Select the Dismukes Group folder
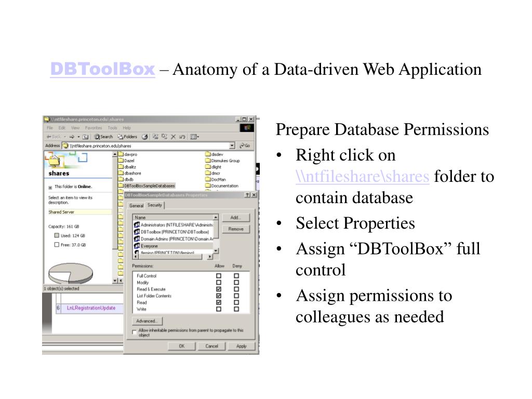Screen dimensions: 532x399 [x=222, y=161]
